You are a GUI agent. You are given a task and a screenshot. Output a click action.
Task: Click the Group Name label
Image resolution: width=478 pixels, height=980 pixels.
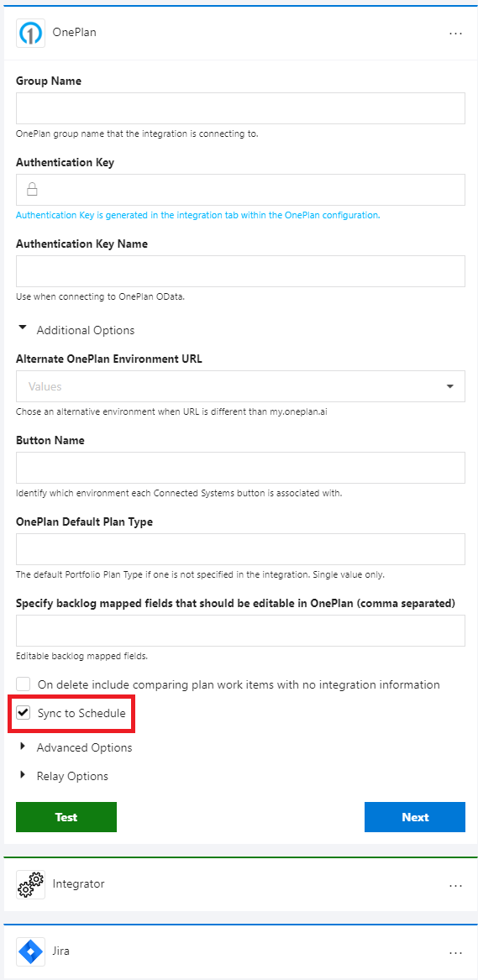coord(49,81)
